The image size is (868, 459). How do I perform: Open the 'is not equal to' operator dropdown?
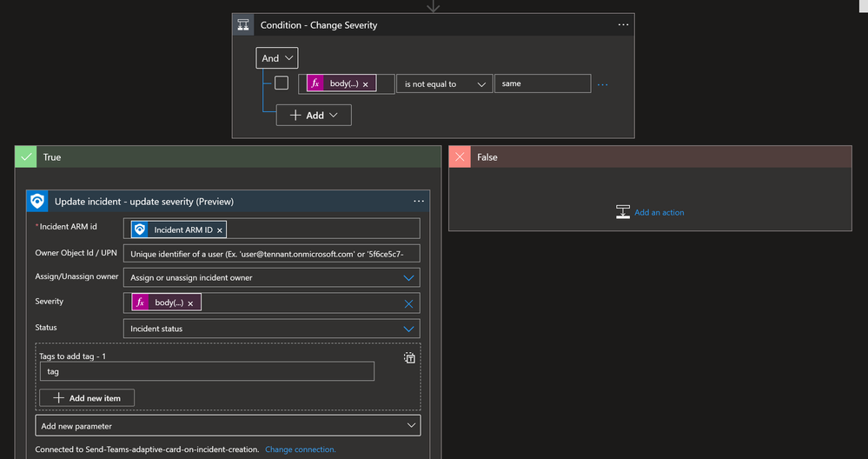445,84
